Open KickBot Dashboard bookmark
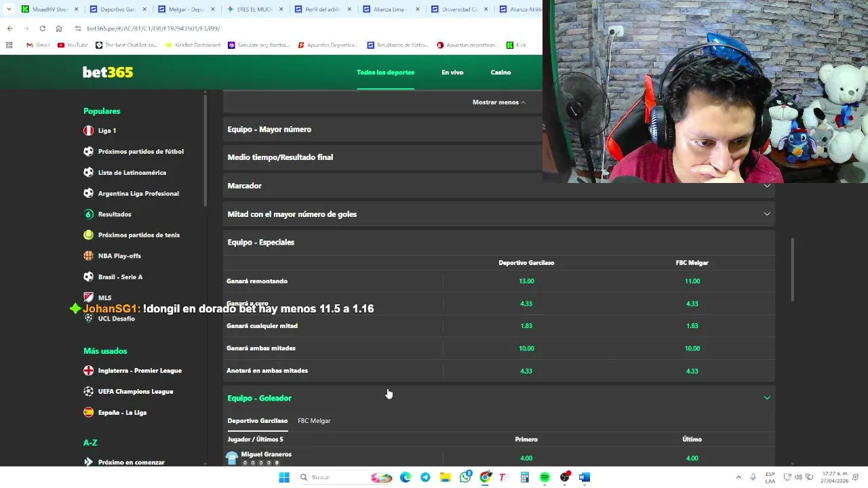Screen dimensions: 868x488 pos(193,45)
